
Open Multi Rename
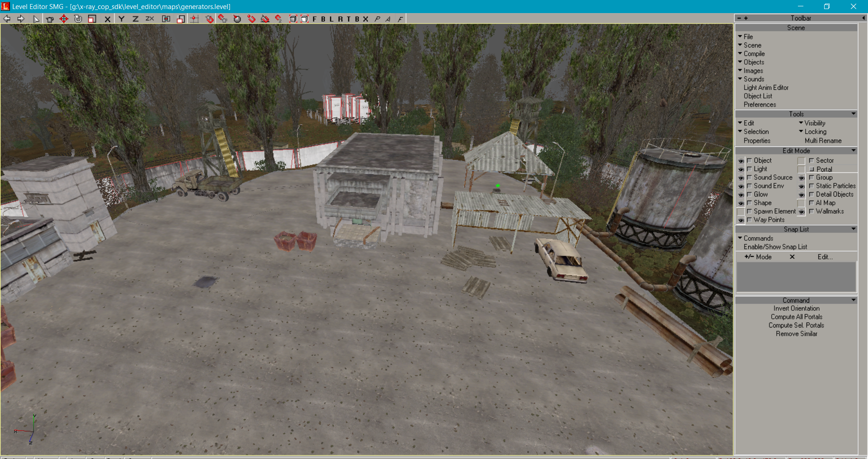click(823, 141)
